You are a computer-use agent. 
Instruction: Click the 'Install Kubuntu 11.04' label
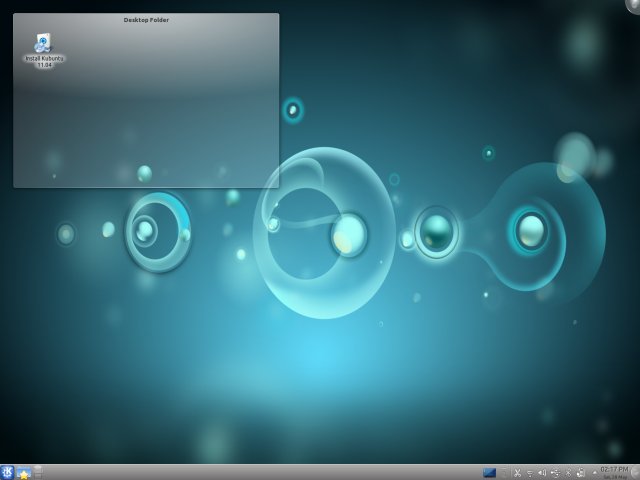coord(44,62)
